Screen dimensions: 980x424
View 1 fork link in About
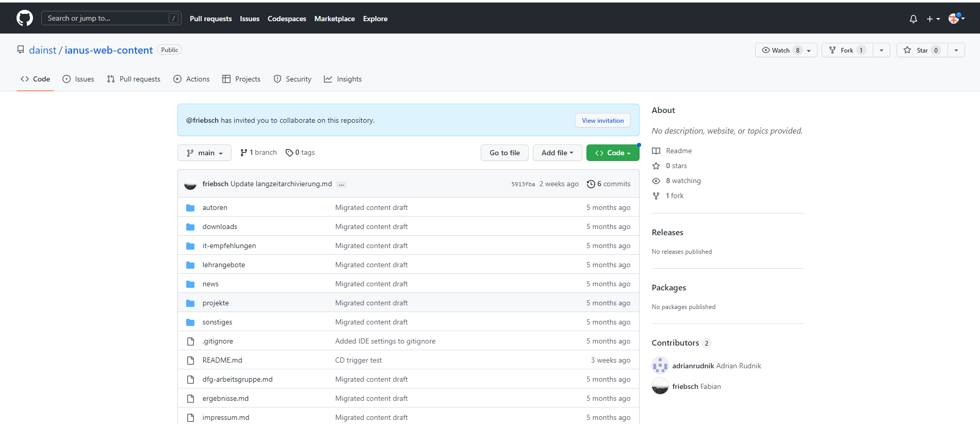[x=668, y=195]
